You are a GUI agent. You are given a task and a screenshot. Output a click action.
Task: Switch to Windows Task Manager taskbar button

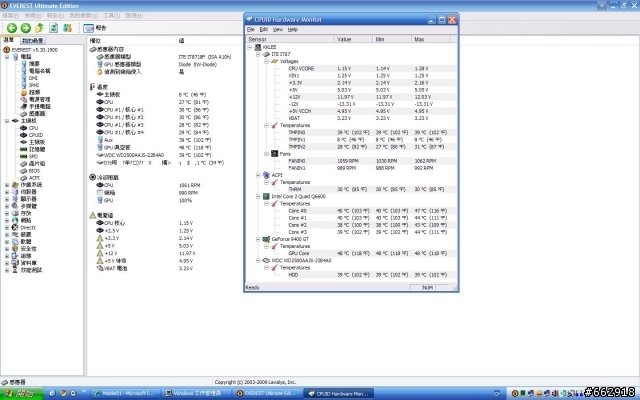click(x=196, y=393)
